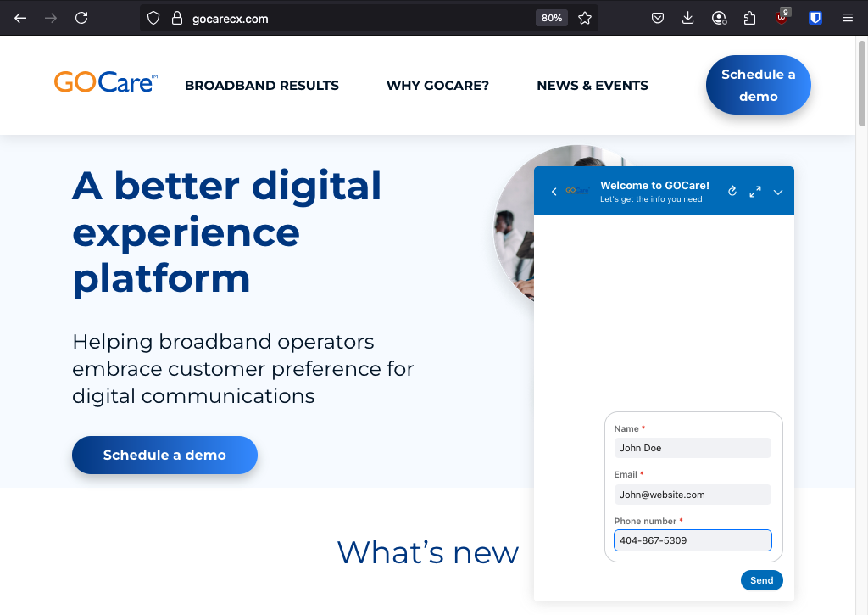The height and width of the screenshot is (615, 868).
Task: Click the browser forward arrow
Action: (51, 19)
